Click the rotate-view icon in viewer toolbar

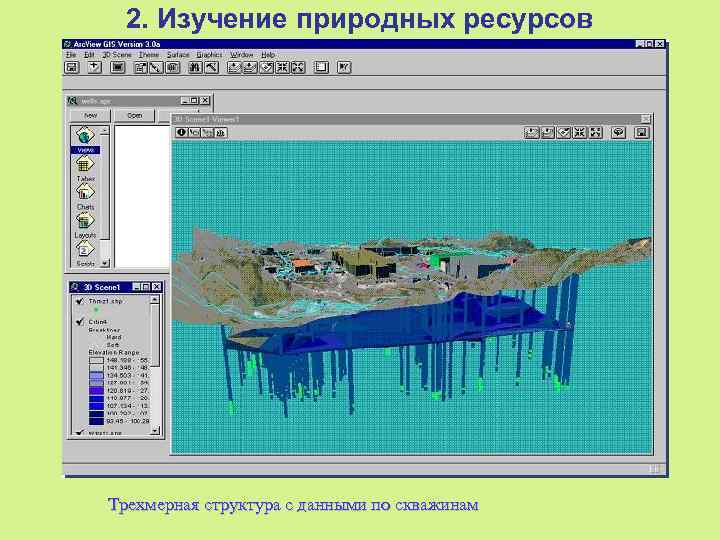(619, 133)
